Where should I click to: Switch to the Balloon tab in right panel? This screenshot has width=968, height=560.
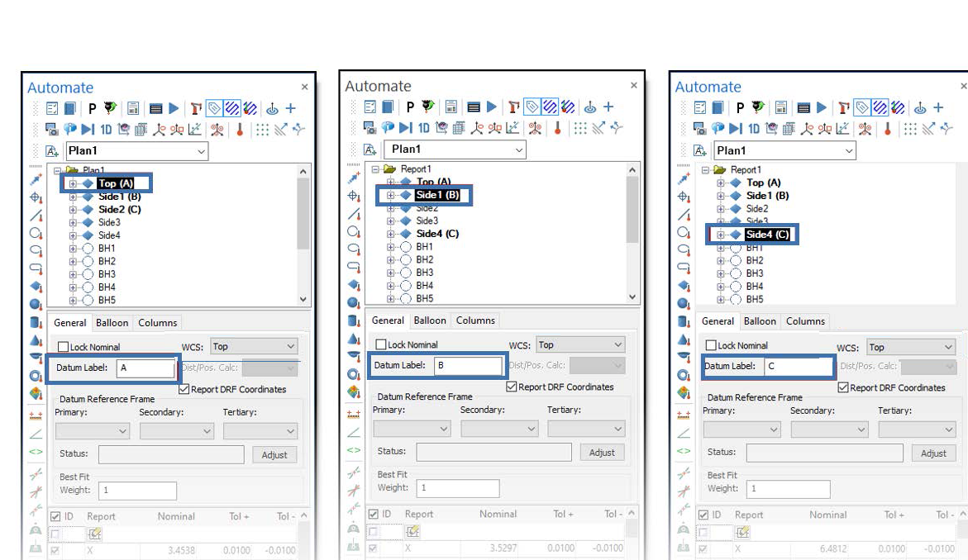760,321
